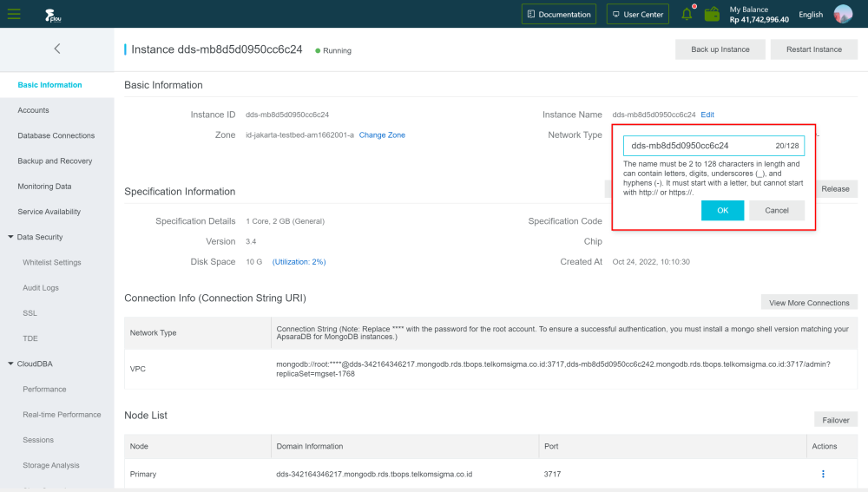Click the green wallet balance icon
This screenshot has height=492, width=868.
tap(712, 14)
